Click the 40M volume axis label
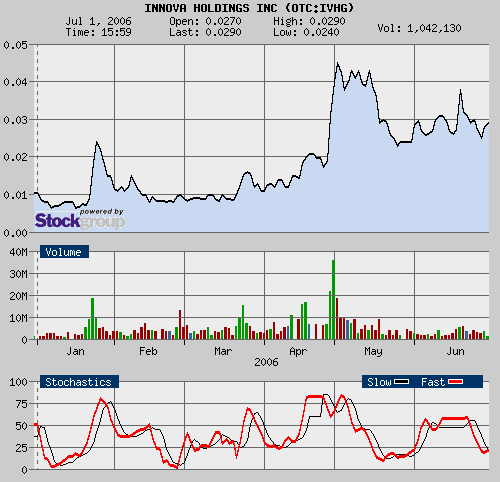Image resolution: width=500 pixels, height=482 pixels. [x=18, y=252]
